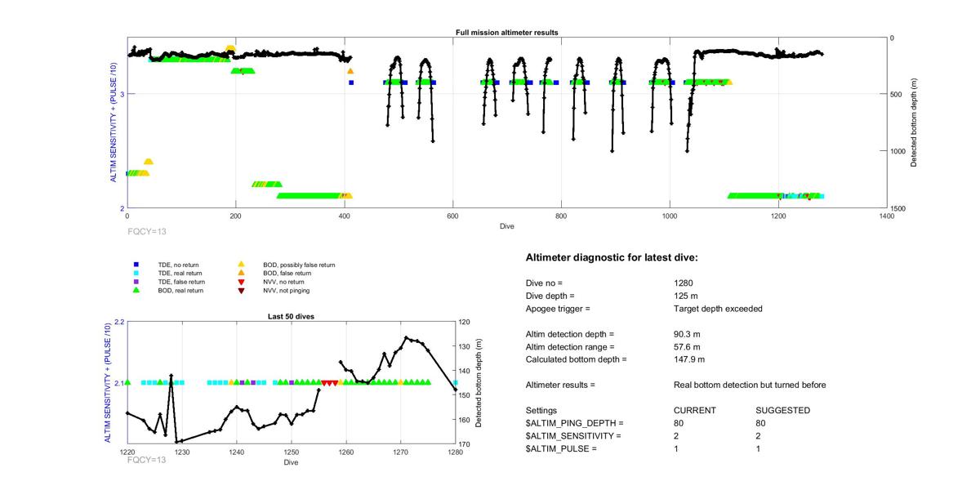This screenshot has width=980, height=499.
Task: Click the red triangle markers in Last 50 dives plot
Action: 330,383
